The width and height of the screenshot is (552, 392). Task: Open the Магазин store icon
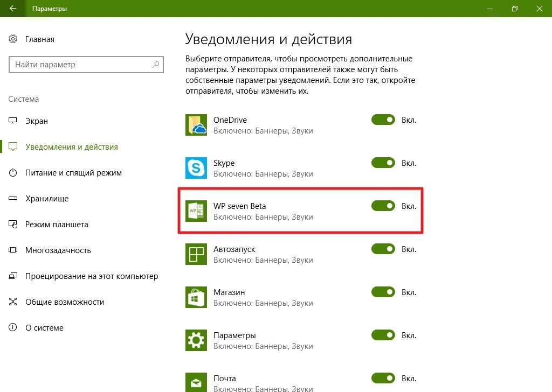(196, 297)
